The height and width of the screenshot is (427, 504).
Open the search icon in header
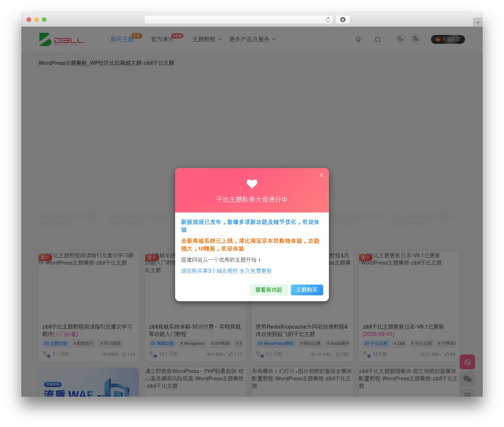(x=378, y=39)
